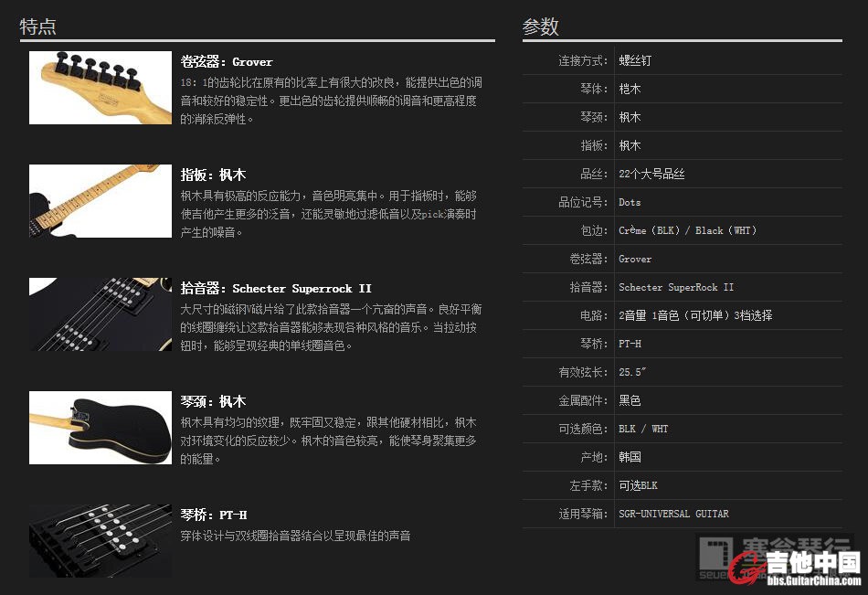Select the feature title '琴桥: PT-H'
Viewport: 868px width, 595px height.
pyautogui.click(x=214, y=515)
